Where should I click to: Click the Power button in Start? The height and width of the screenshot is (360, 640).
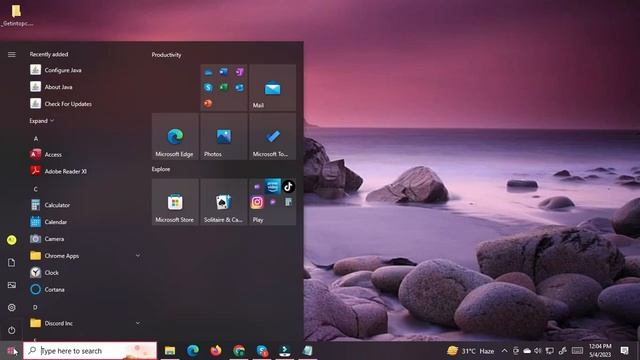tap(12, 330)
